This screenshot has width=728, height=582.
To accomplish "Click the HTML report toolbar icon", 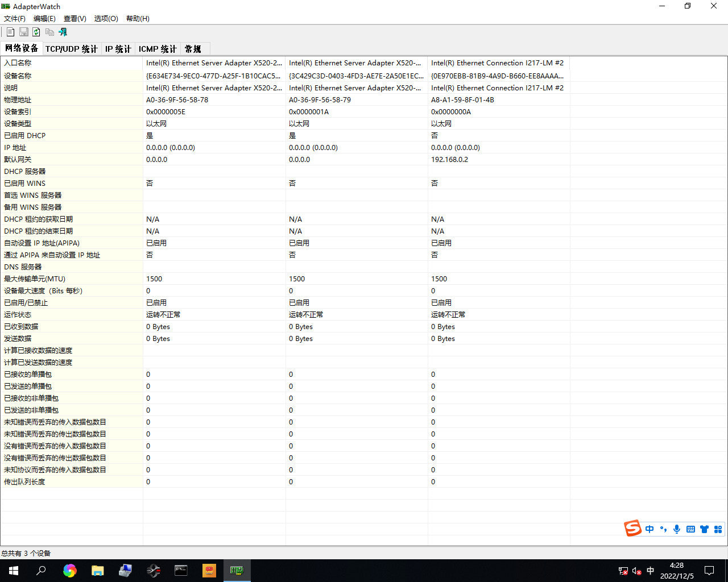I will [x=10, y=32].
